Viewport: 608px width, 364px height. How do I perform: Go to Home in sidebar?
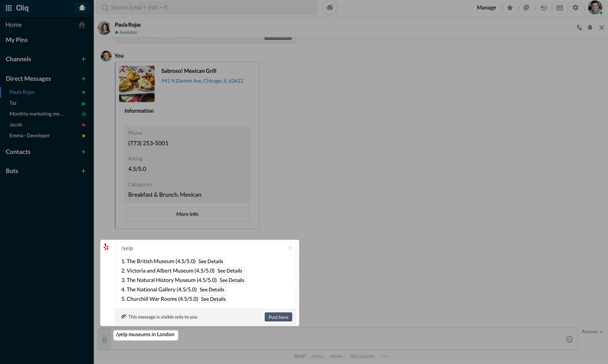(14, 25)
